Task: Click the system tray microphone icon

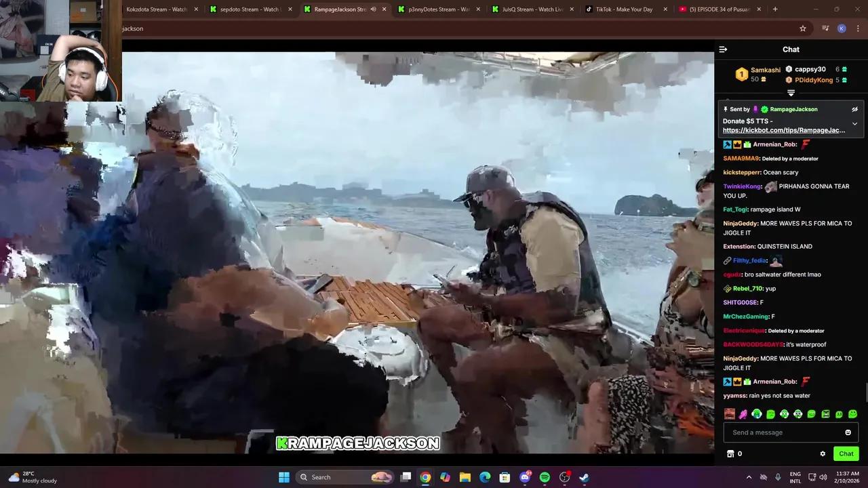Action: (x=778, y=477)
